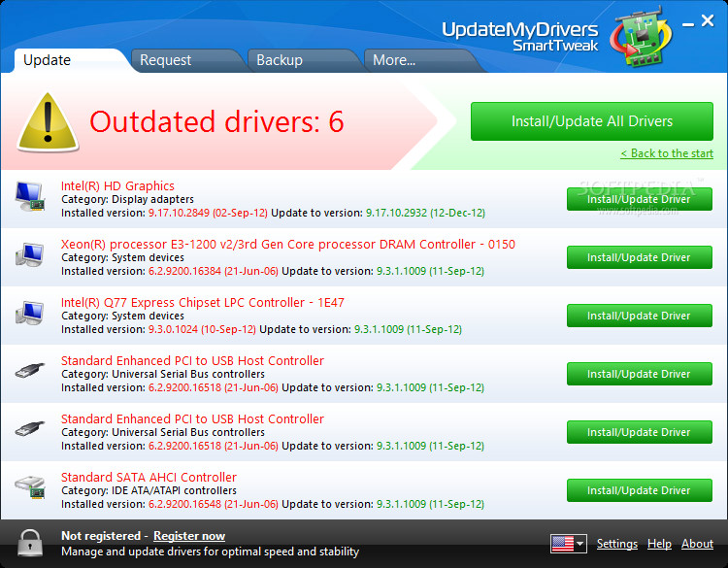Screen dimensions: 728x568
Task: Click the Intel HD Graphics monitor icon
Action: [30, 196]
